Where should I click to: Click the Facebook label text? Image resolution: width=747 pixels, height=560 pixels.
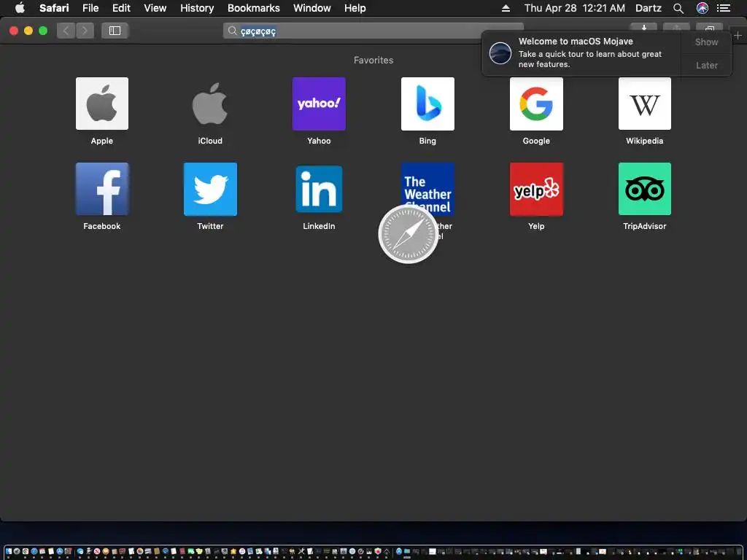pyautogui.click(x=102, y=226)
